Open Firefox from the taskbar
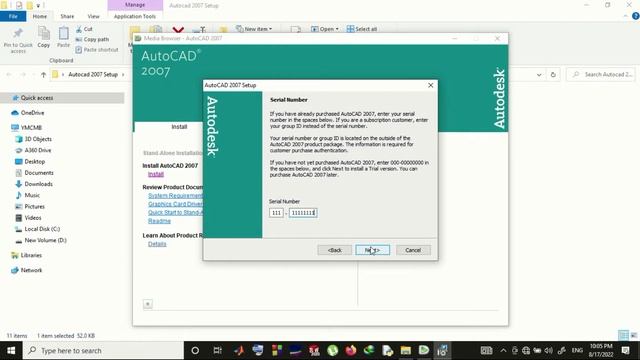640x360 pixels. [x=351, y=351]
